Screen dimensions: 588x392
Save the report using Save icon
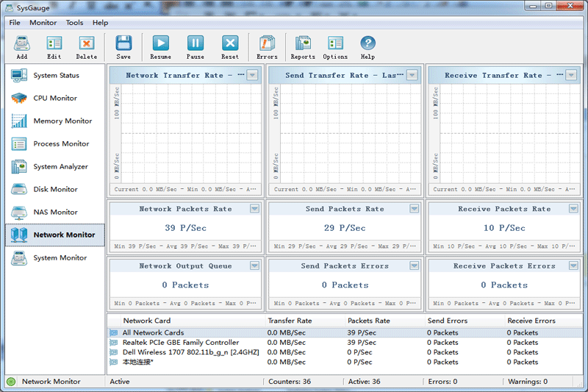point(123,46)
